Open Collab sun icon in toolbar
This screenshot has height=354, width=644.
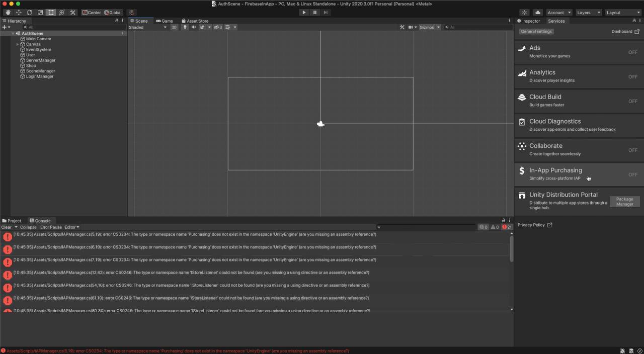click(x=524, y=12)
